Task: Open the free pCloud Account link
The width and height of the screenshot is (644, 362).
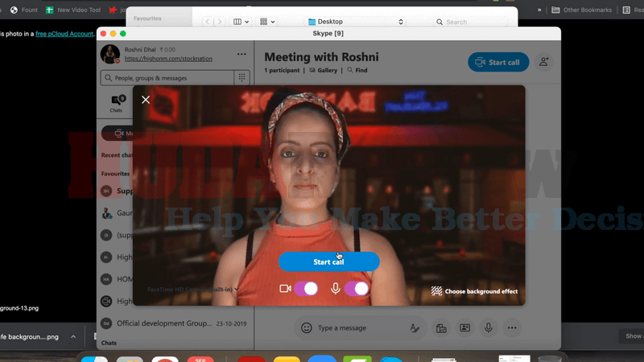Action: tap(64, 34)
